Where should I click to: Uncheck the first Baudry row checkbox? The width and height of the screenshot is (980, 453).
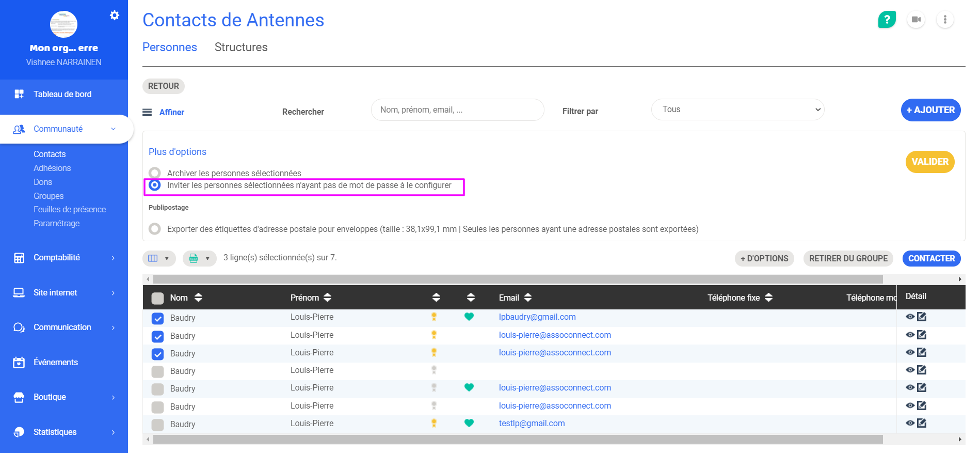(x=158, y=319)
